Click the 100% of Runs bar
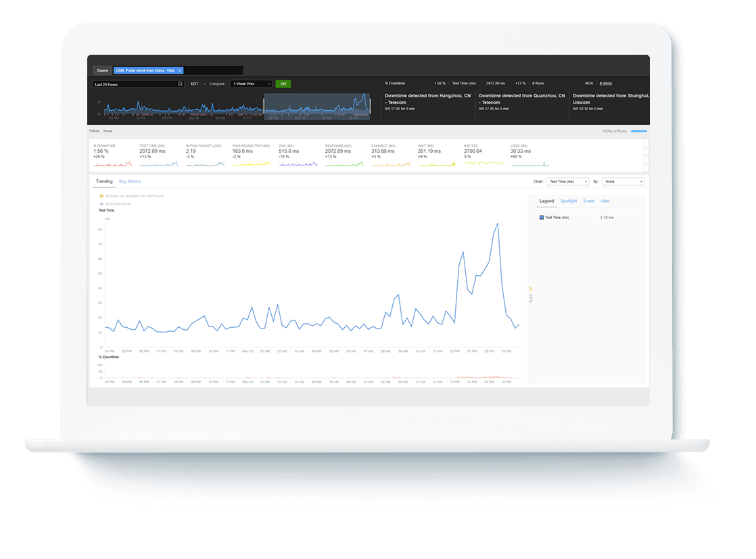 click(x=639, y=131)
